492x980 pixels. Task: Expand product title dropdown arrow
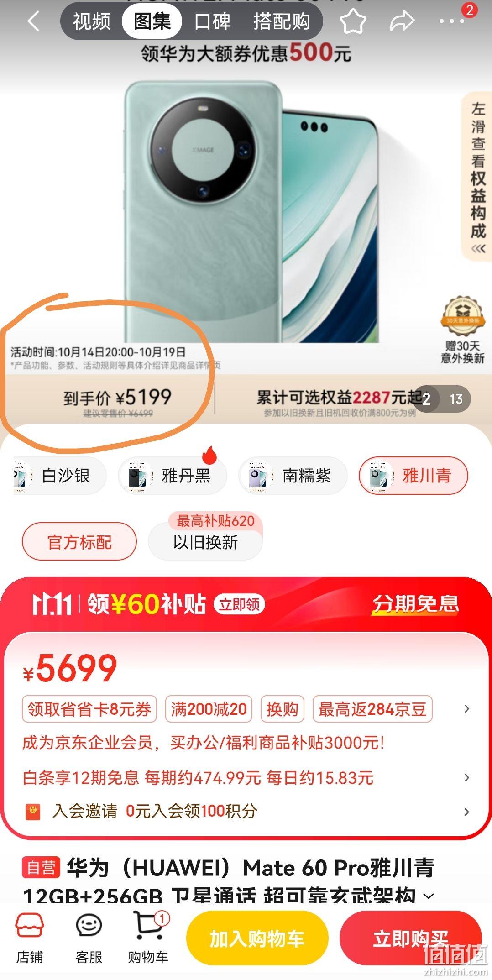(429, 896)
